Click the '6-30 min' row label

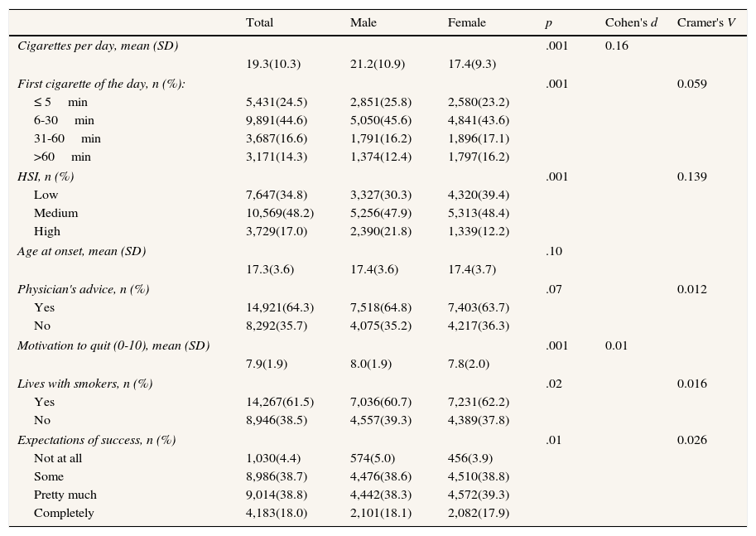[64, 120]
